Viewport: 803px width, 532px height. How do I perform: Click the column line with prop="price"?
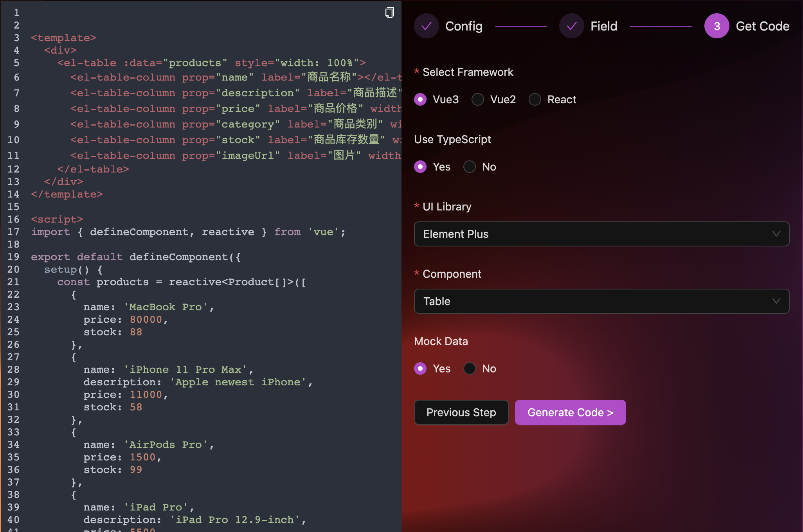tap(236, 109)
